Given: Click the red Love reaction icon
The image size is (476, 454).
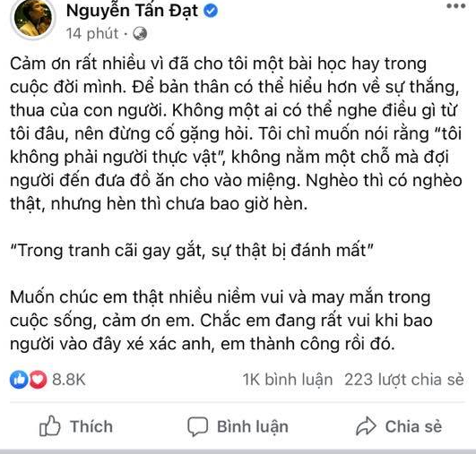Looking at the screenshot, I should click(38, 380).
